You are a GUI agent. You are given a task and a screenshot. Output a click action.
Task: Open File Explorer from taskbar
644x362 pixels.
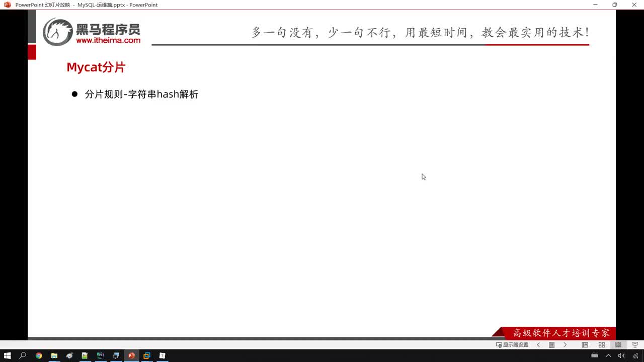point(54,355)
